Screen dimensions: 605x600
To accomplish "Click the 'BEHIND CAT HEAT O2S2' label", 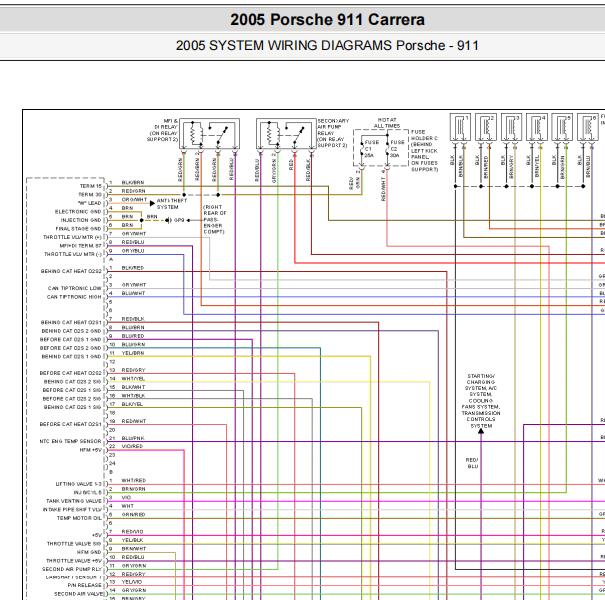I will tap(71, 271).
